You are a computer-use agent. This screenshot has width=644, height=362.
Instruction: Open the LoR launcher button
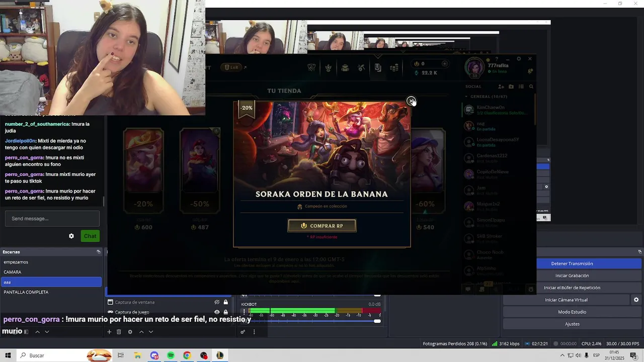coord(232,67)
